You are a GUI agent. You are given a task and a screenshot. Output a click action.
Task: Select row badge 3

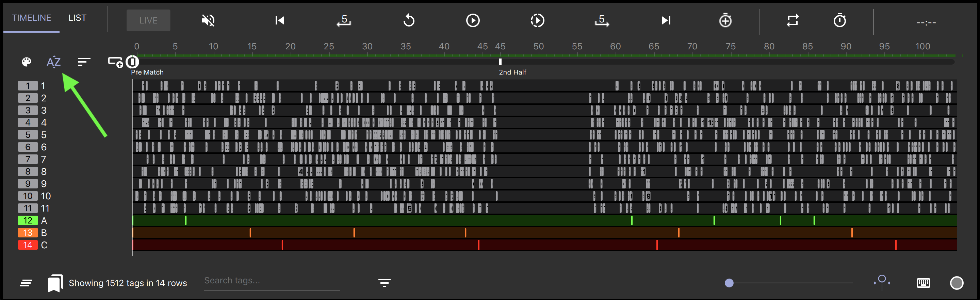pyautogui.click(x=28, y=110)
